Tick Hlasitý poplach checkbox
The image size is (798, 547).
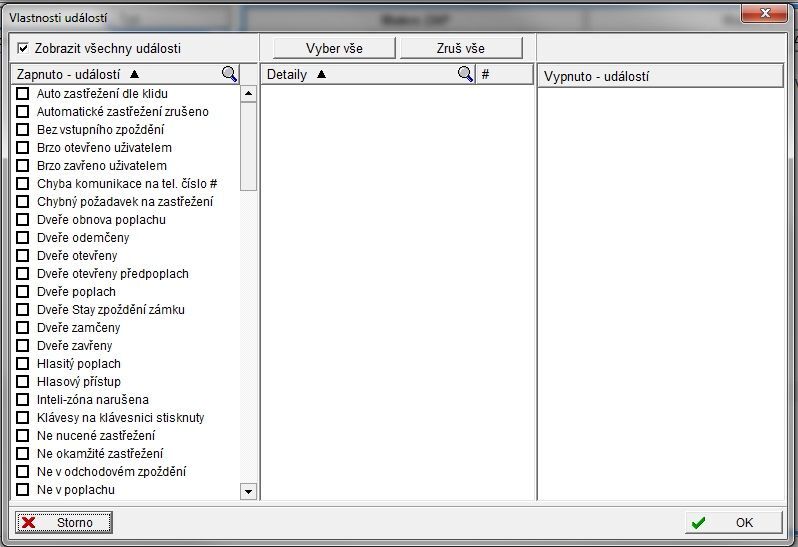(23, 364)
